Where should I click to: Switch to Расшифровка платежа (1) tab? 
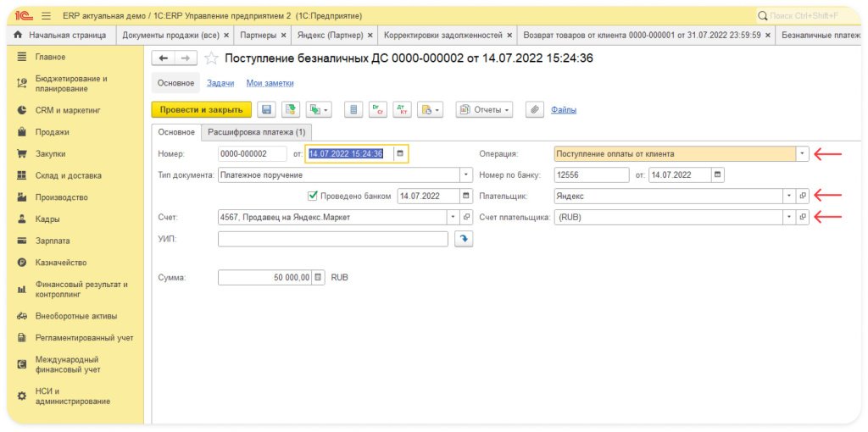point(258,132)
